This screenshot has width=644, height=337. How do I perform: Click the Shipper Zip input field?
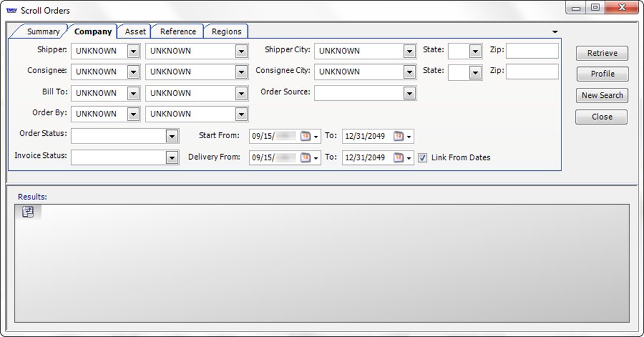pyautogui.click(x=532, y=51)
